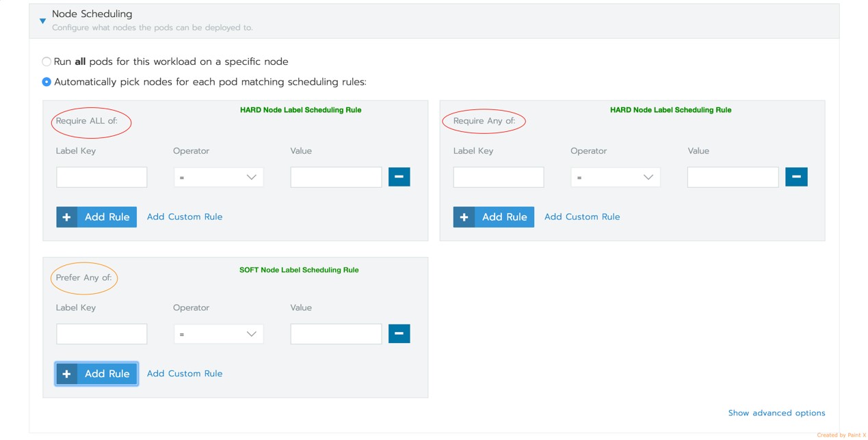Collapse the Node Scheduling section triangle

pos(42,21)
